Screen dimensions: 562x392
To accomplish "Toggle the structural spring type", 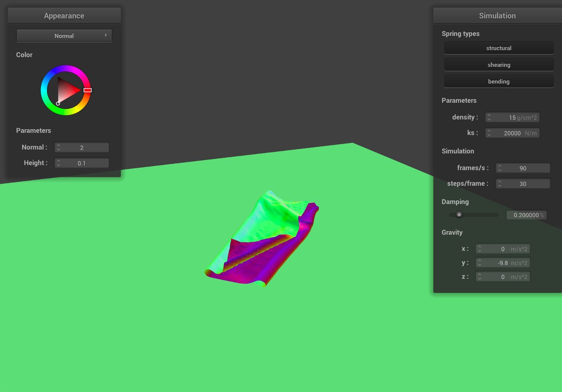I will coord(498,48).
